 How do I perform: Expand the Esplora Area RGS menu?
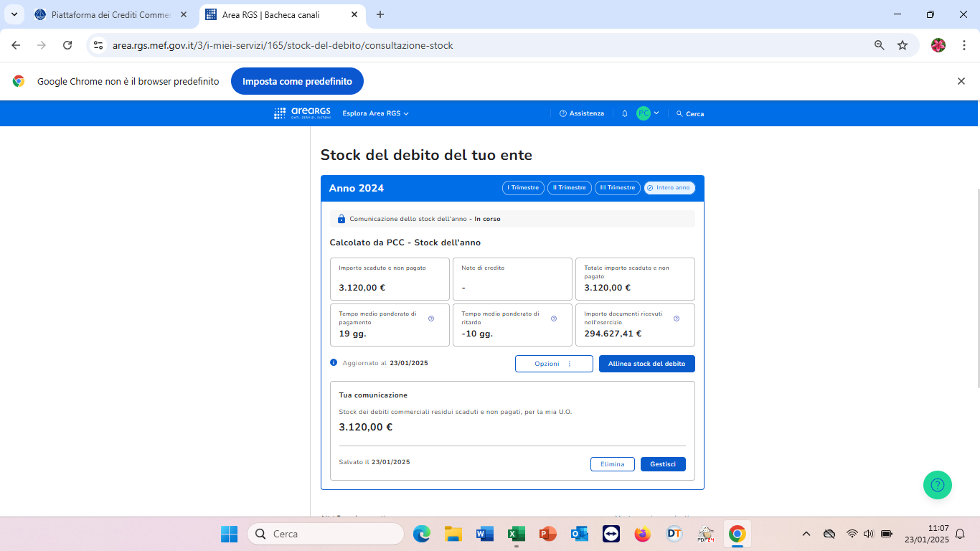[375, 113]
